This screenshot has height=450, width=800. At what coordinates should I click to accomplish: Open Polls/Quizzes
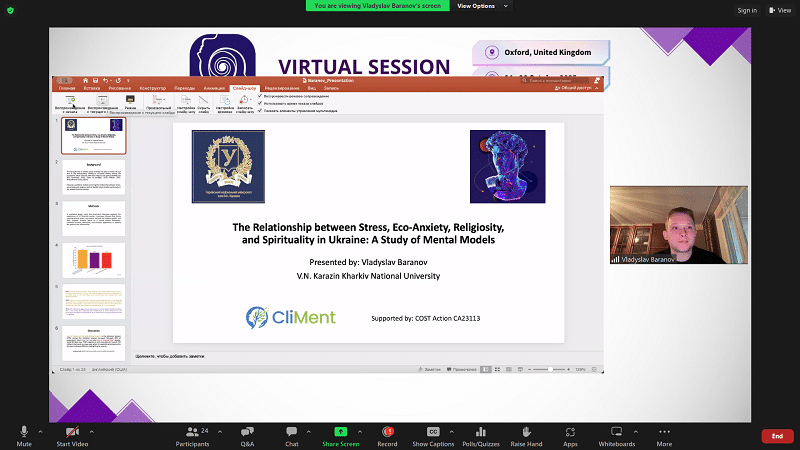click(481, 431)
